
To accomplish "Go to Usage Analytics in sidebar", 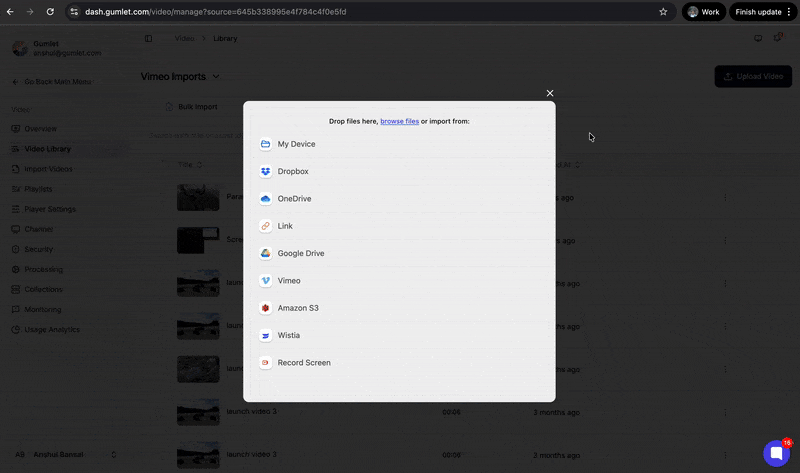I will pyautogui.click(x=51, y=329).
